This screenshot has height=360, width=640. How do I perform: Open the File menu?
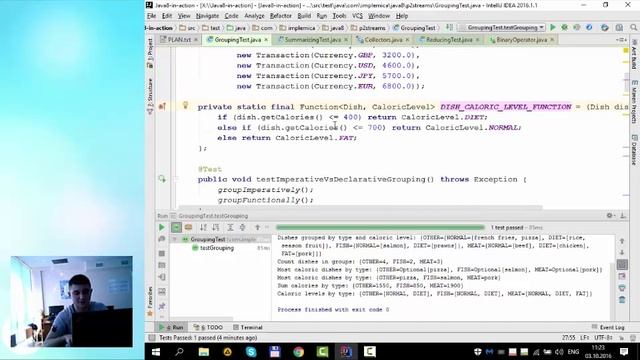coord(151,16)
